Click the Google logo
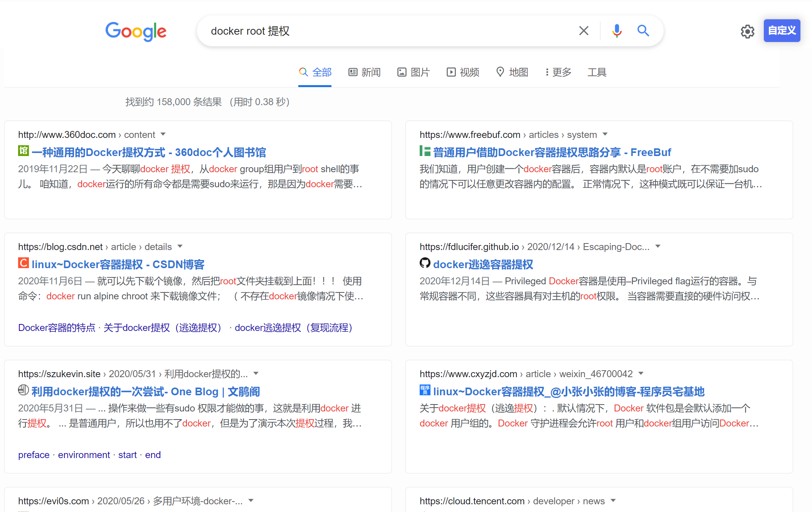 [136, 31]
